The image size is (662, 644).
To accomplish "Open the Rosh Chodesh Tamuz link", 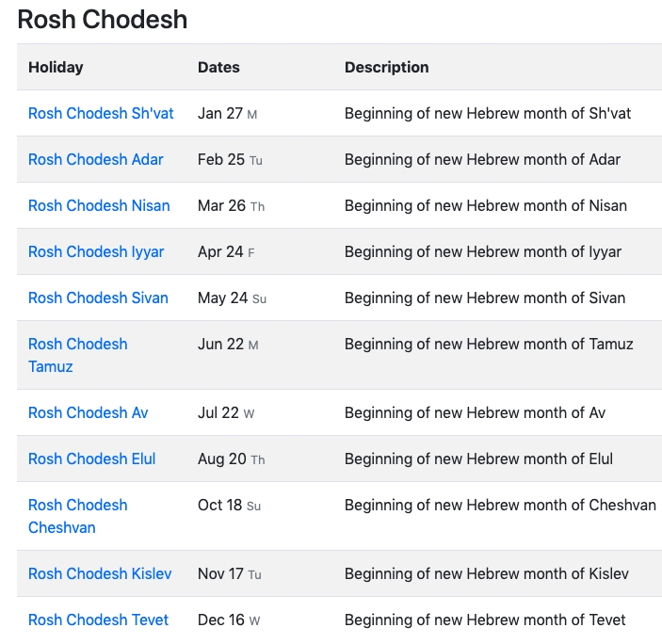I will (x=77, y=355).
